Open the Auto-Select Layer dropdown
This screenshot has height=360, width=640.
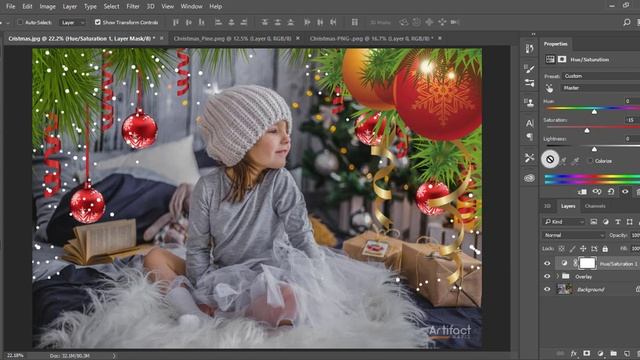point(72,22)
